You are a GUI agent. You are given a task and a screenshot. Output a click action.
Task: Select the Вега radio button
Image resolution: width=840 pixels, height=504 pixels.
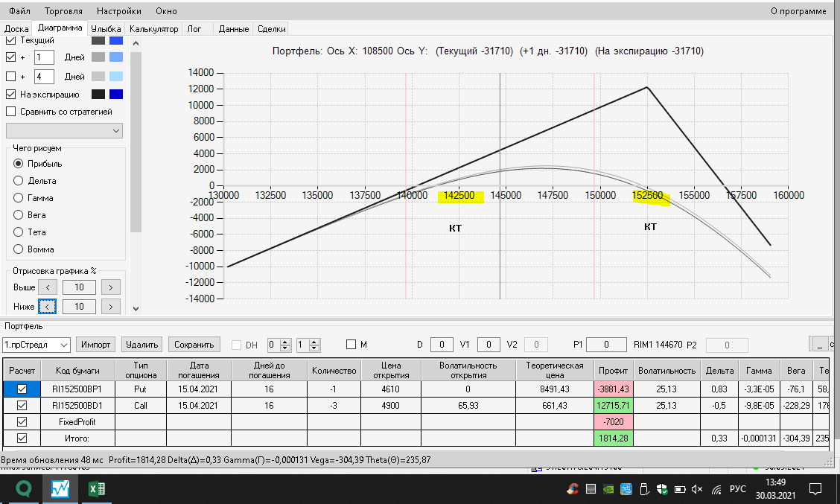click(x=18, y=214)
